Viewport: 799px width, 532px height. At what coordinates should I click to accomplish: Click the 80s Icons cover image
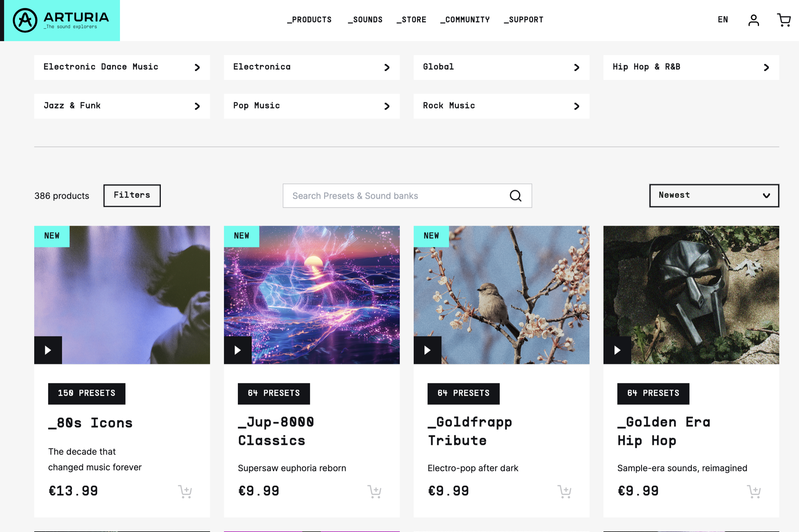tap(122, 295)
